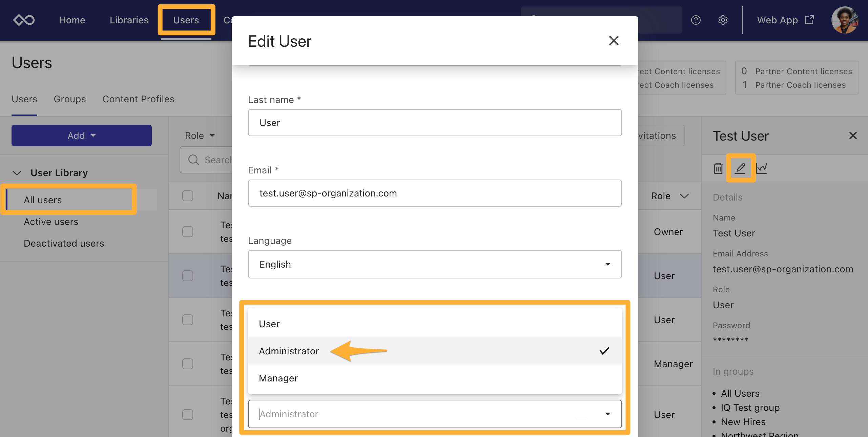Open the settings gear icon
The width and height of the screenshot is (868, 437).
pyautogui.click(x=723, y=20)
